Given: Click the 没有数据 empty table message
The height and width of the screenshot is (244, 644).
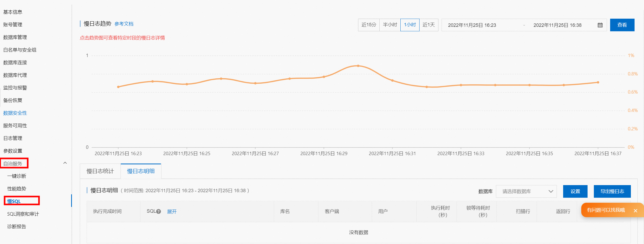Looking at the screenshot, I should [x=358, y=232].
